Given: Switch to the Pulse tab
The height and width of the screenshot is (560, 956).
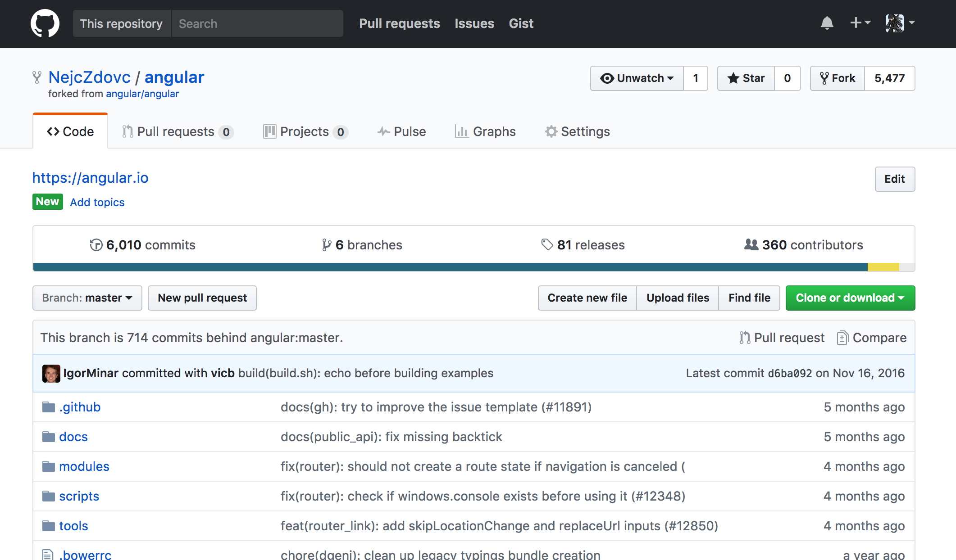Looking at the screenshot, I should [401, 131].
